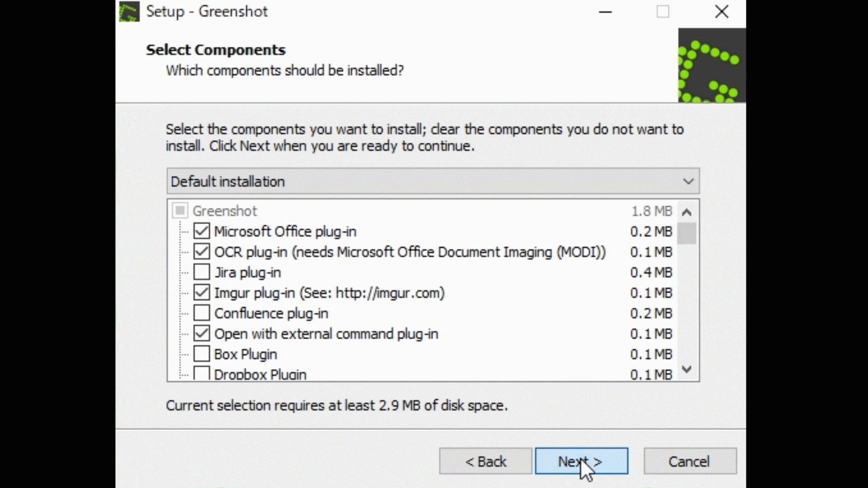Viewport: 868px width, 488px height.
Task: Enable the Jira plug-in checkbox
Action: 202,272
